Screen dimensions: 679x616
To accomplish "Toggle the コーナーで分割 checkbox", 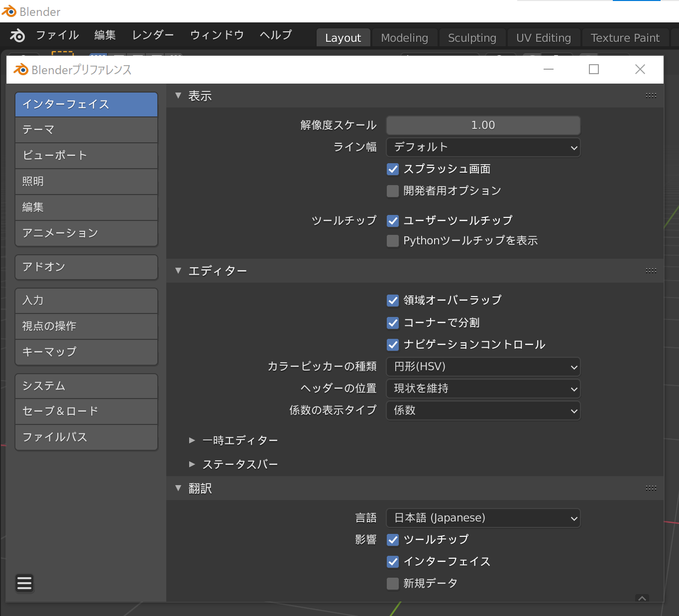I will pos(393,323).
